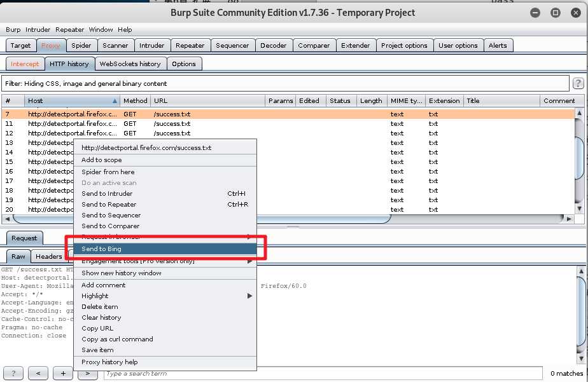Select Copy URL menu entry
Viewport: 588px width, 382px height.
[165, 329]
